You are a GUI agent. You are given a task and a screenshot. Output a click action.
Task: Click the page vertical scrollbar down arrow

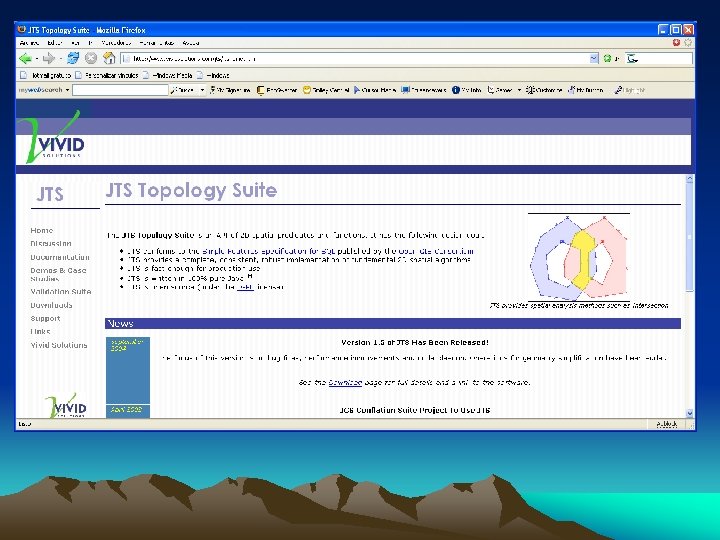(x=689, y=413)
